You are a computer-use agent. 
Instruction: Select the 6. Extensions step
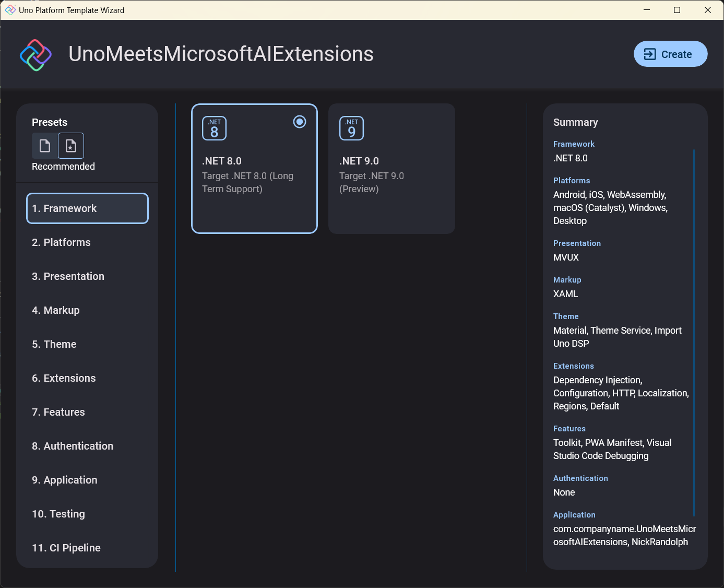pos(64,378)
